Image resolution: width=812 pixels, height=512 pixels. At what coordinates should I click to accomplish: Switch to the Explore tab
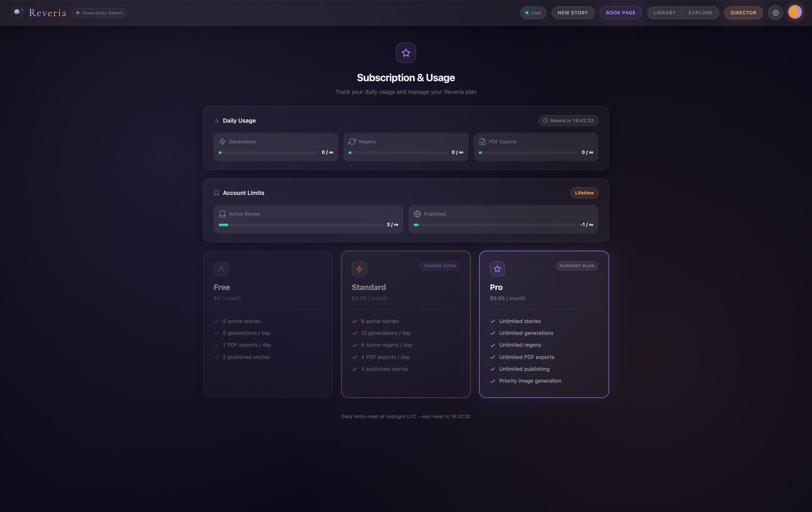[x=700, y=13]
